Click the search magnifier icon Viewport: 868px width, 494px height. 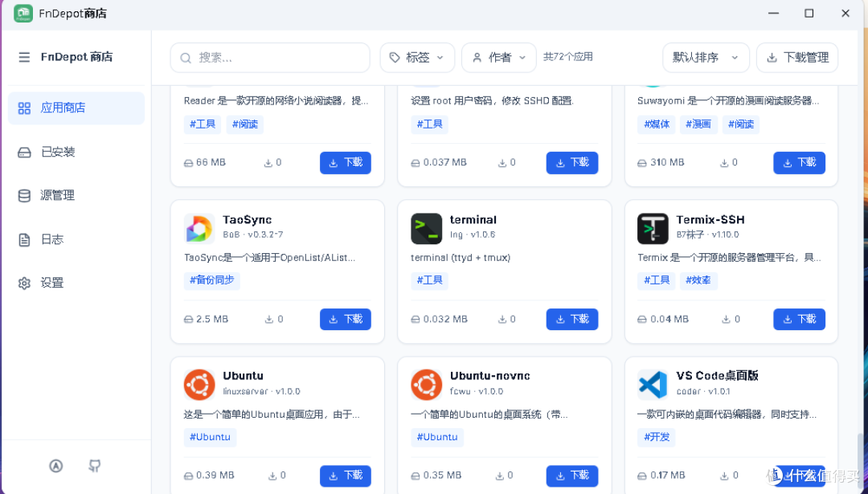point(186,58)
